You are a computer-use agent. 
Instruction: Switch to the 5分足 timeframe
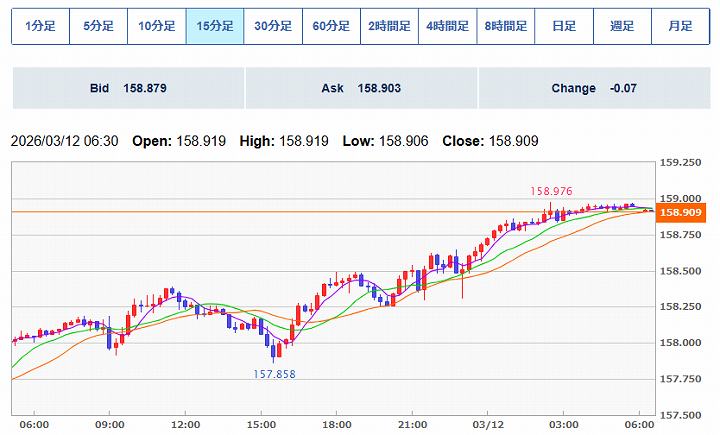(99, 26)
